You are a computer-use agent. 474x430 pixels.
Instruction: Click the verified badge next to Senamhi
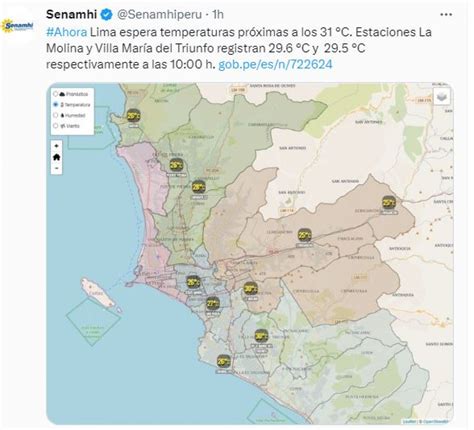[x=107, y=15]
